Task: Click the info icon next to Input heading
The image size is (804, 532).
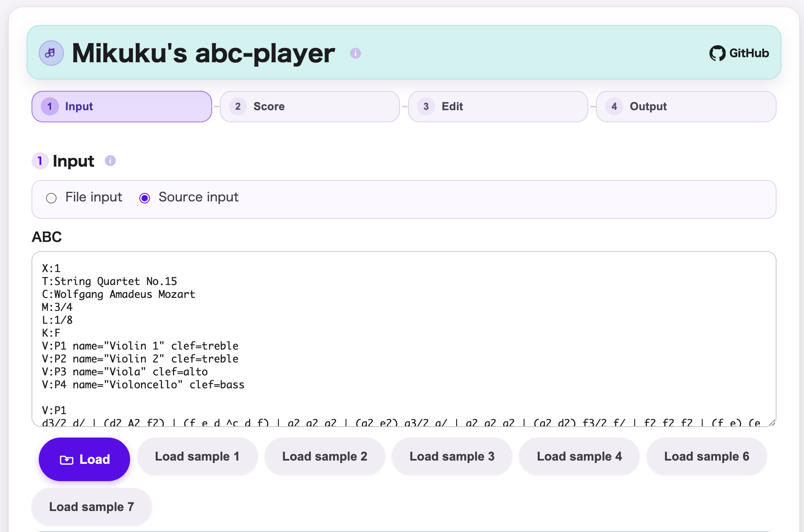Action: [x=110, y=160]
